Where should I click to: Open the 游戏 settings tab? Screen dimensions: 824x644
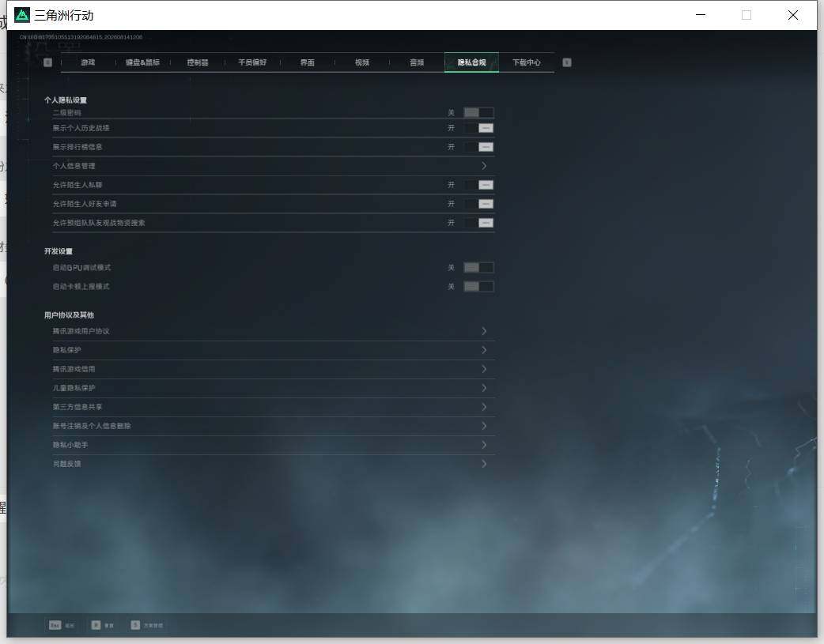pyautogui.click(x=88, y=62)
